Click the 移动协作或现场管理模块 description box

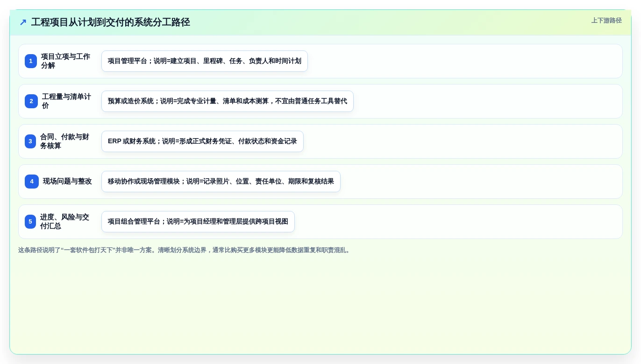(221, 182)
